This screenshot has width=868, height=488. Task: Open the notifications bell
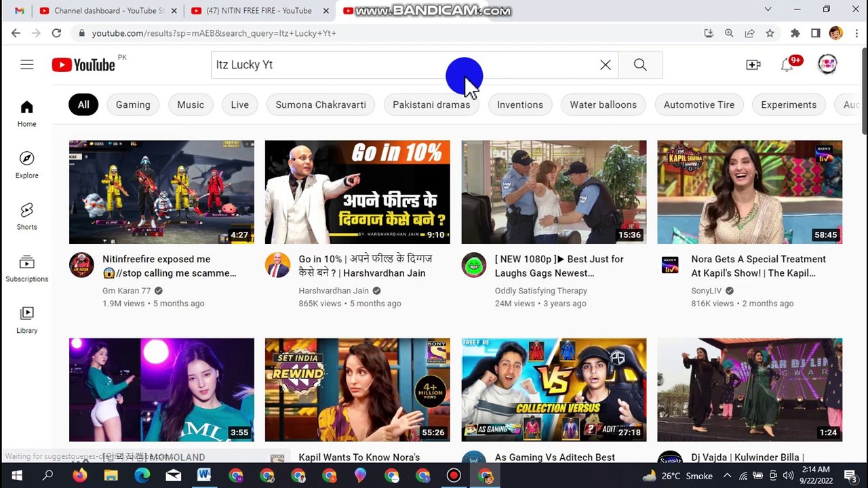pos(787,64)
